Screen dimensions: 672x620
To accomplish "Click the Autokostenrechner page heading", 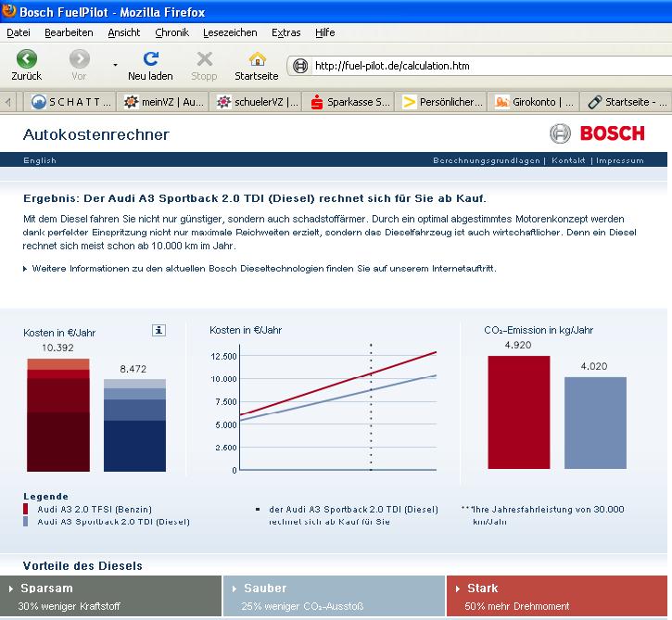I will coord(96,134).
